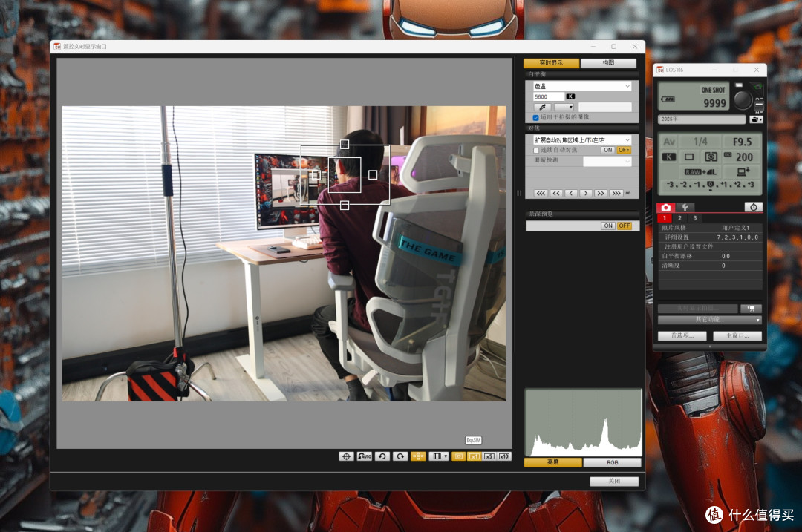Screen dimensions: 802x532
Task: Open the dropdown beside the eyedropper
Action: (x=564, y=108)
